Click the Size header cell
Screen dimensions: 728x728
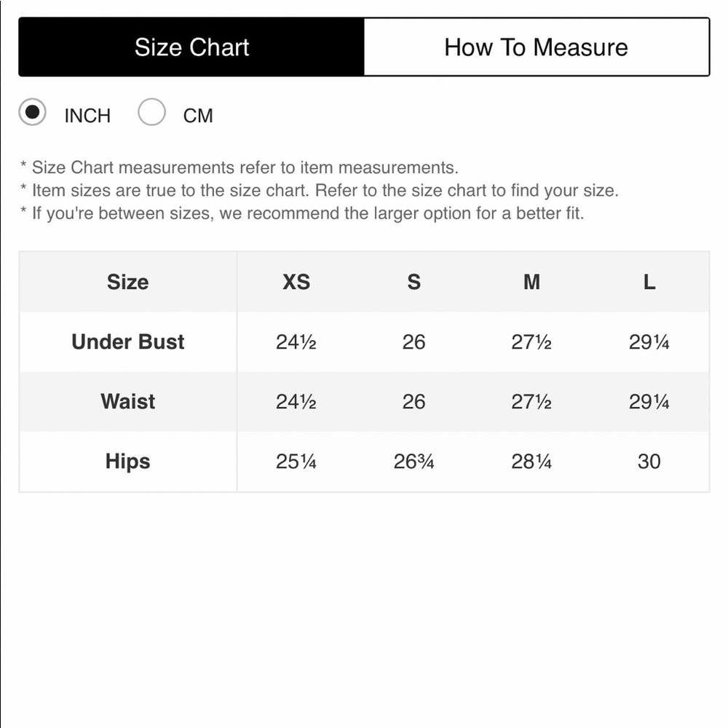(x=127, y=282)
